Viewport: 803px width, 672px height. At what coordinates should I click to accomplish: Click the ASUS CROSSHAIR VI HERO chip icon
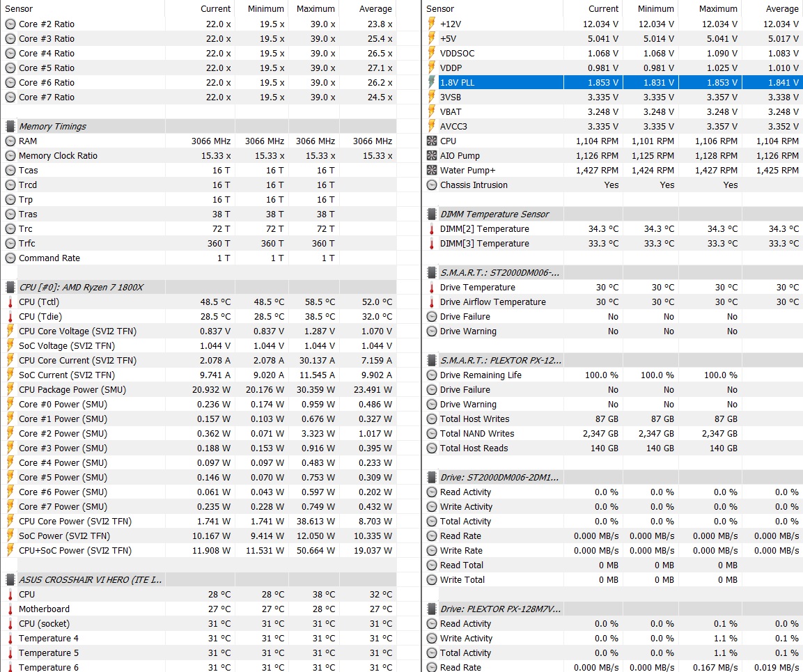coord(10,580)
